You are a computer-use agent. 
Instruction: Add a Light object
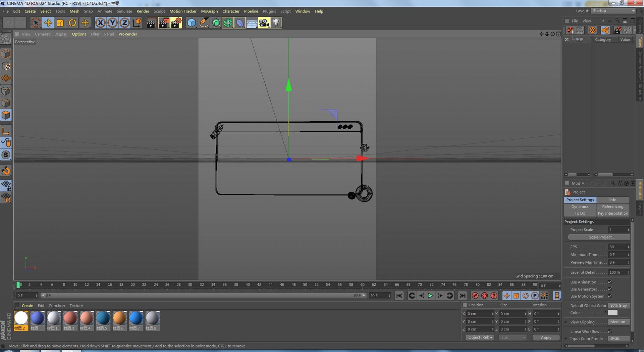(x=276, y=23)
